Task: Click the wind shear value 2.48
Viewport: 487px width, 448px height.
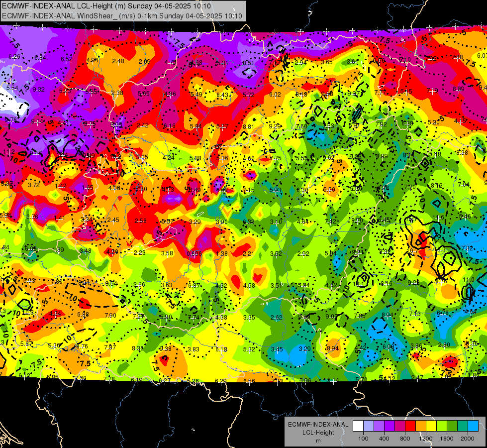Action: (x=118, y=61)
